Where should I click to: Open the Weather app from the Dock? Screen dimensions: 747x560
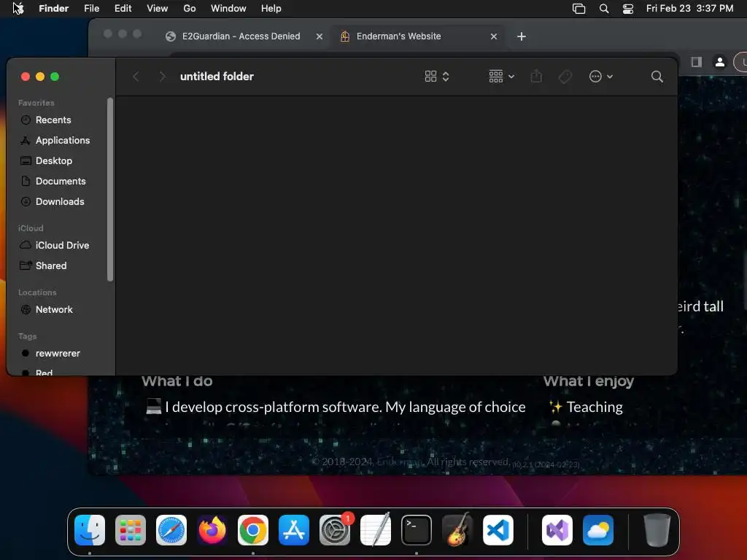tap(598, 530)
